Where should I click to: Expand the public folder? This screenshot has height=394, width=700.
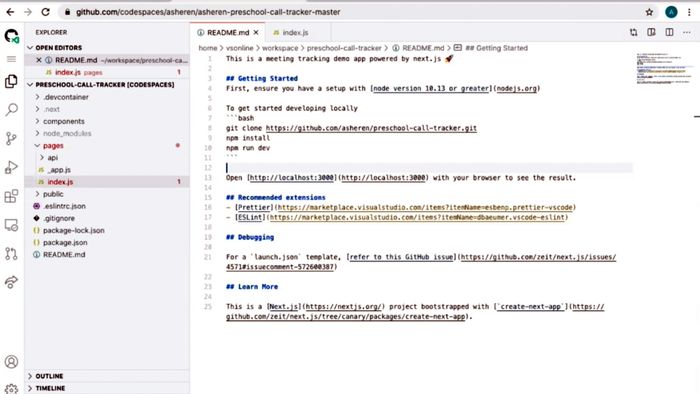[x=107, y=194]
